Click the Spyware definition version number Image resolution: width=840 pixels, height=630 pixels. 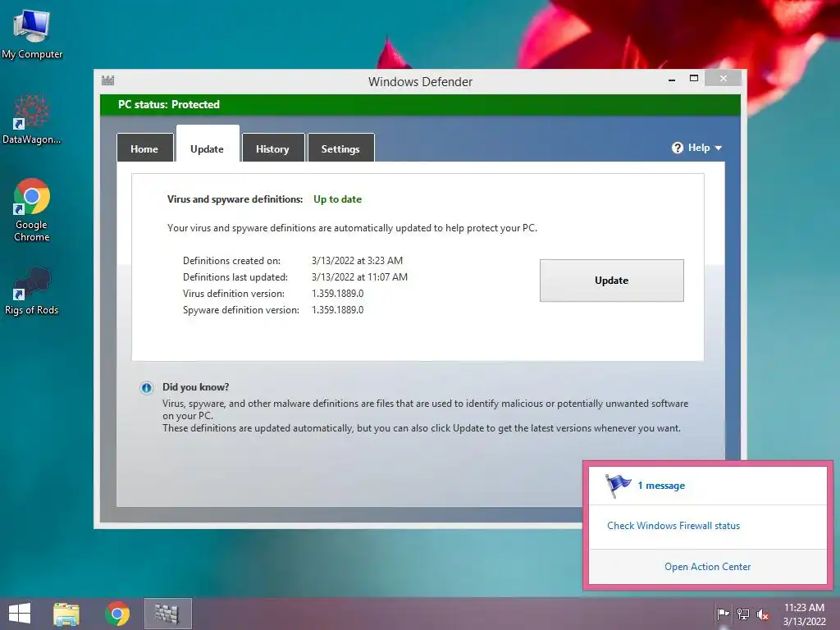(337, 309)
